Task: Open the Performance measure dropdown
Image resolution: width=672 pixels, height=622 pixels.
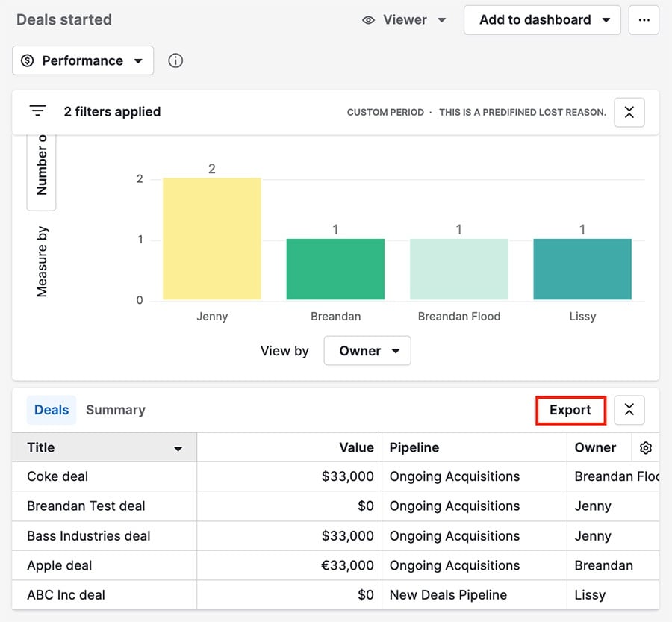Action: (82, 60)
